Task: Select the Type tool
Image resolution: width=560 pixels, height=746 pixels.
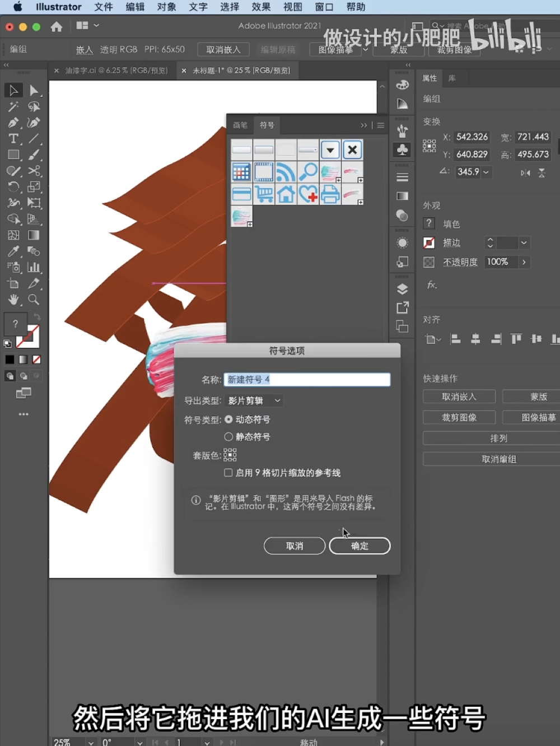Action: click(13, 138)
